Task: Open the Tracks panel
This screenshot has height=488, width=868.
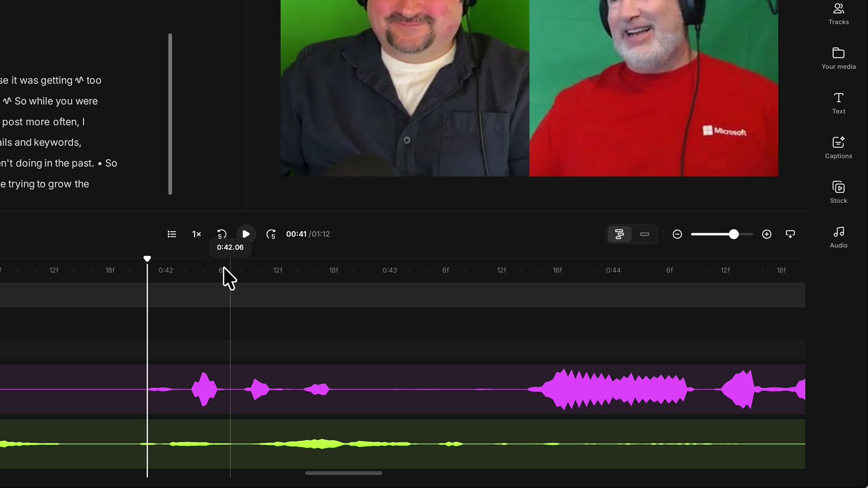Action: tap(838, 14)
